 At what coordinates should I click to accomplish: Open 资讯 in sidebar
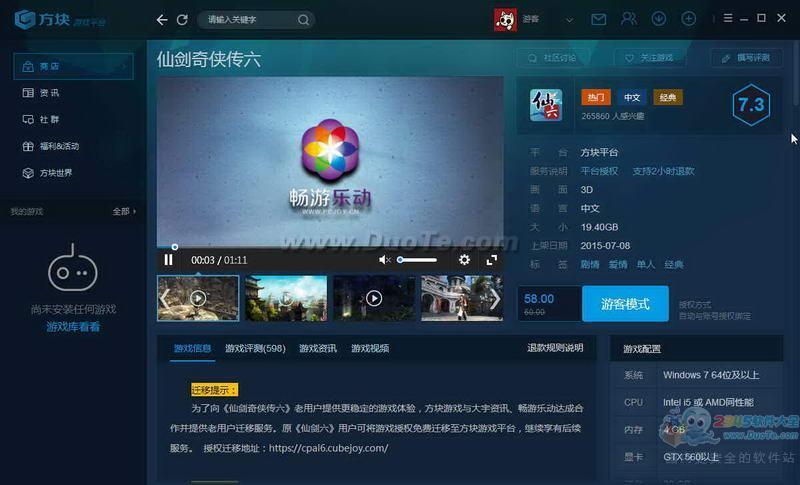click(41, 93)
